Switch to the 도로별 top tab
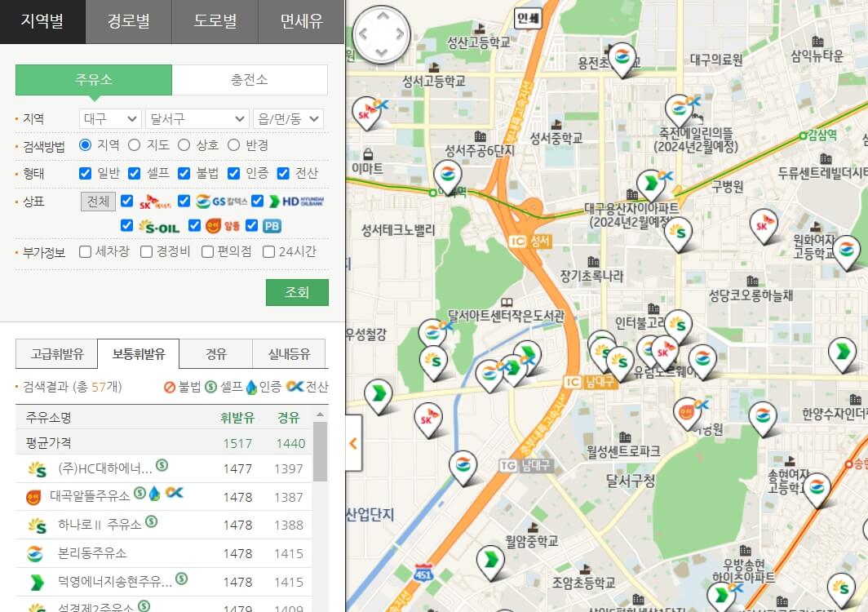This screenshot has height=612, width=868. 215,21
